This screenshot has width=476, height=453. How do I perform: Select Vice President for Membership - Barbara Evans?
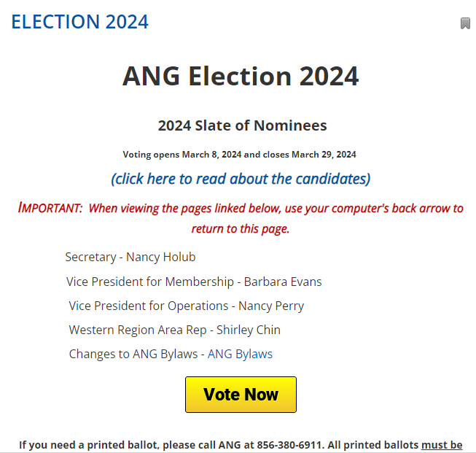194,282
